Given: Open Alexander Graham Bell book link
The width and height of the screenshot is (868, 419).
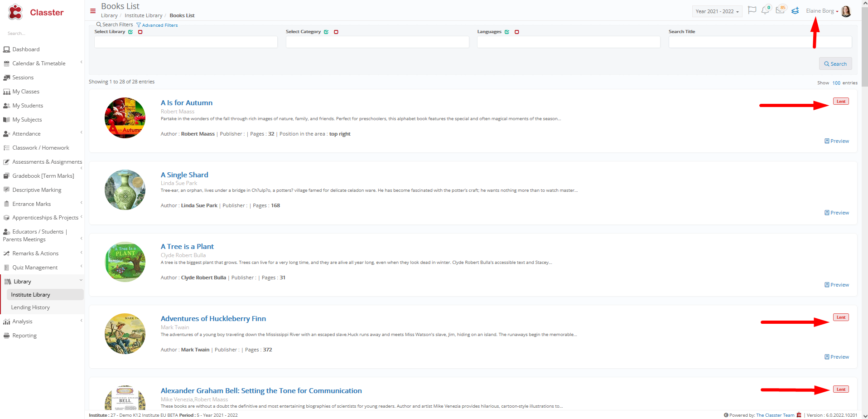Looking at the screenshot, I should [x=261, y=391].
